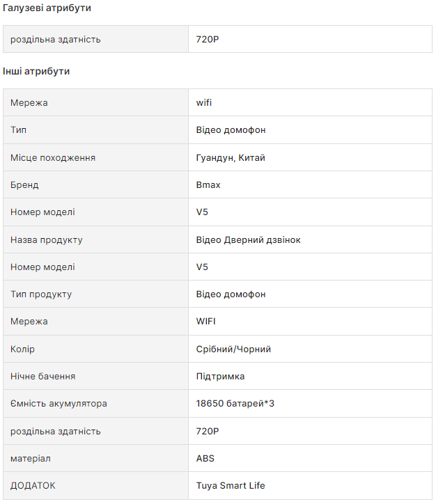
Task: Click the 'матеріал' row label
Action: [x=31, y=459]
